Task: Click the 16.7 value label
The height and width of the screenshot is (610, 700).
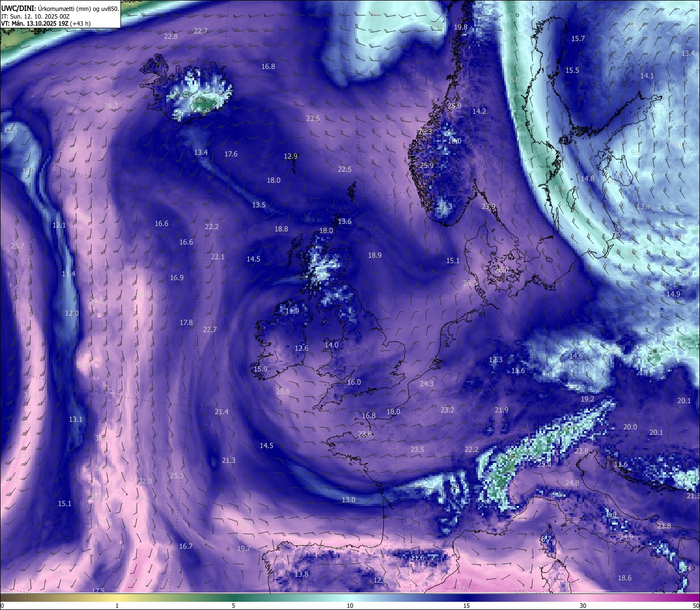Action: [x=186, y=547]
